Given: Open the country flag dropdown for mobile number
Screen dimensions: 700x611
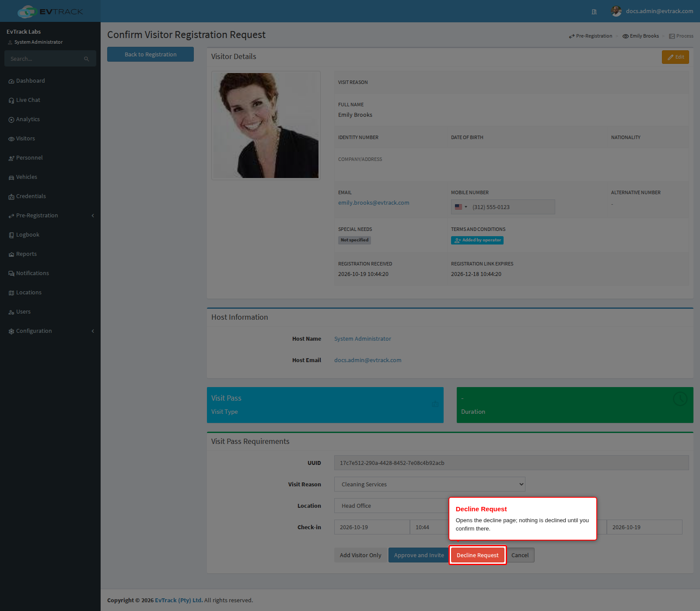Looking at the screenshot, I should pyautogui.click(x=461, y=207).
